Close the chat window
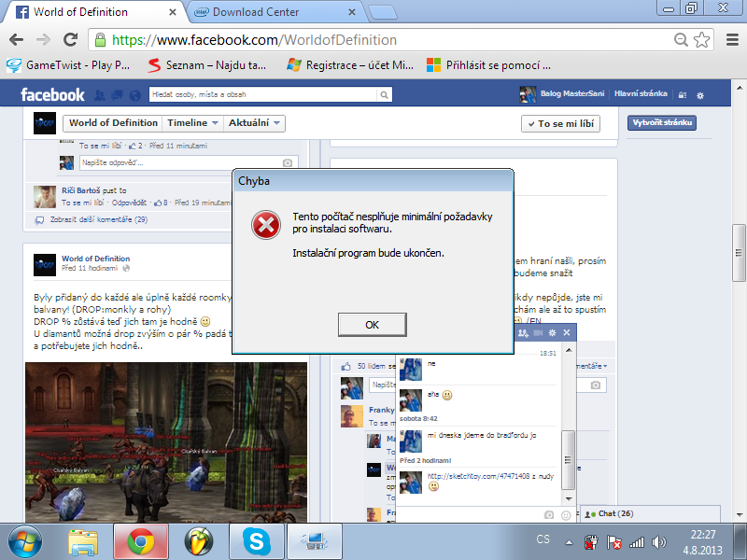The width and height of the screenshot is (747, 560). click(567, 332)
